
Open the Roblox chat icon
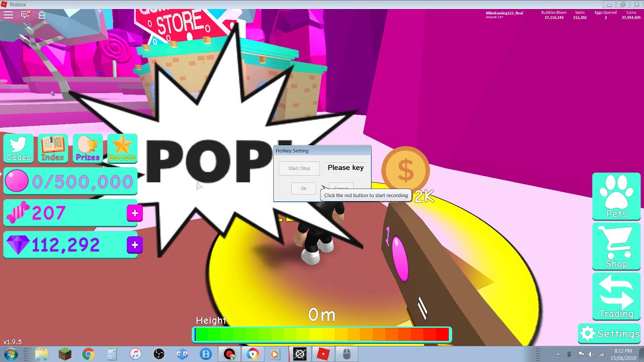(25, 15)
